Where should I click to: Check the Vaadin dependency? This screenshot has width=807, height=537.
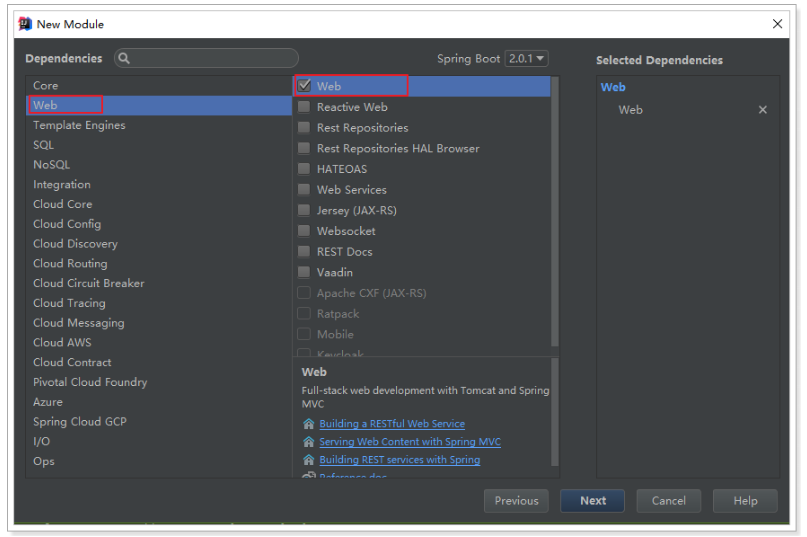click(304, 272)
